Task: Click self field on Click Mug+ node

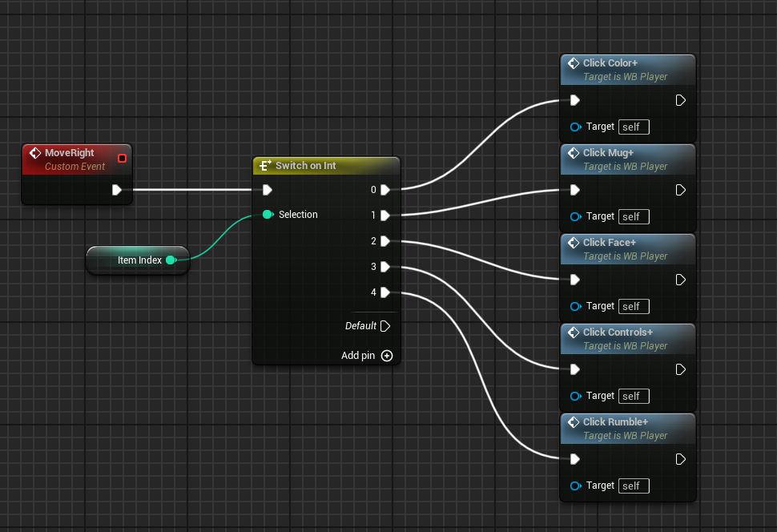Action: tap(634, 216)
